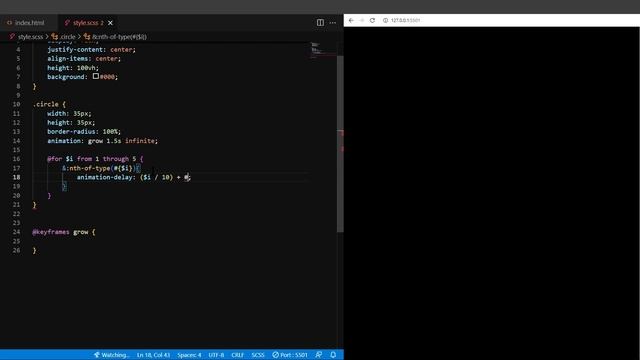Open Go to Line via Ln 18, Col 43

(x=153, y=355)
